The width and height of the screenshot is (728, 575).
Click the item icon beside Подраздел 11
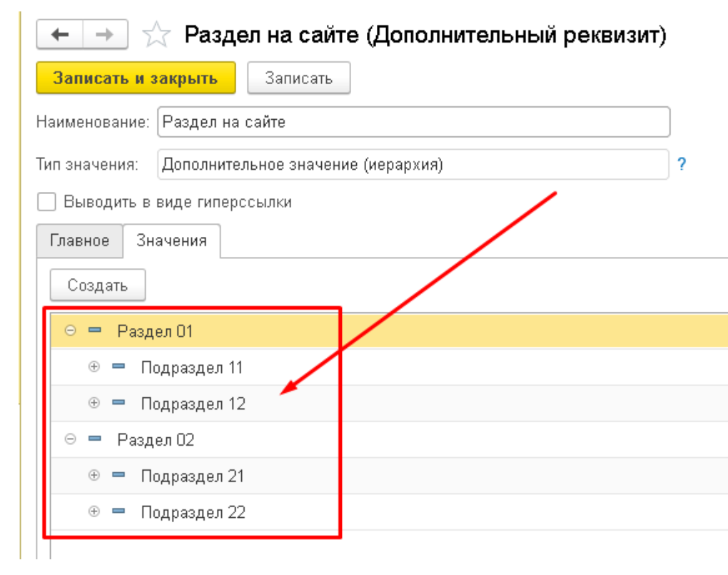coord(119,366)
